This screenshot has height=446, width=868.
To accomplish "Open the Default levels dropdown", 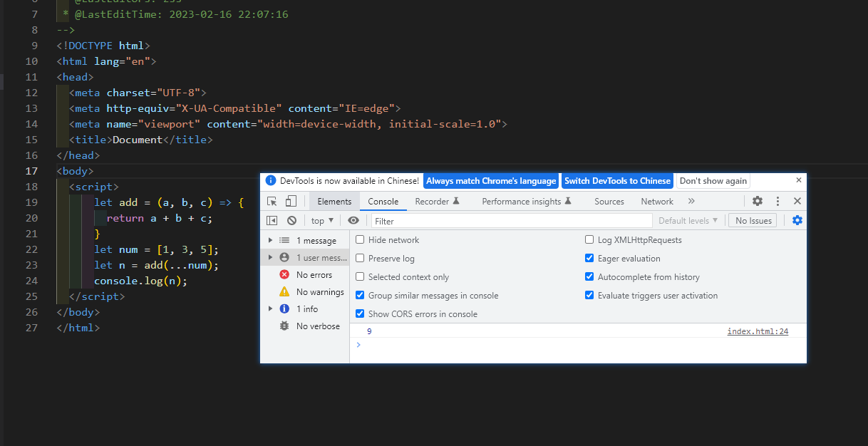I will 688,221.
